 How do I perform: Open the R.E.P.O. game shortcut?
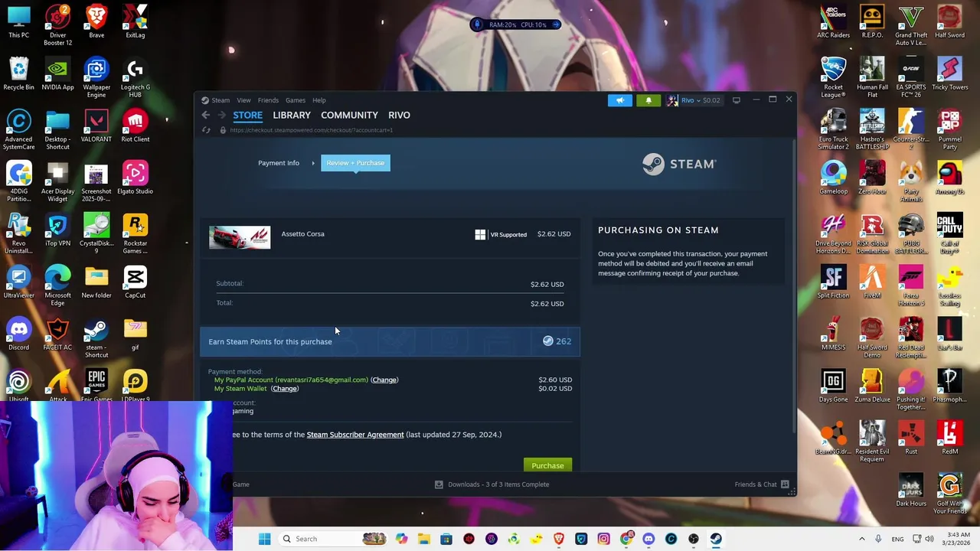click(872, 21)
